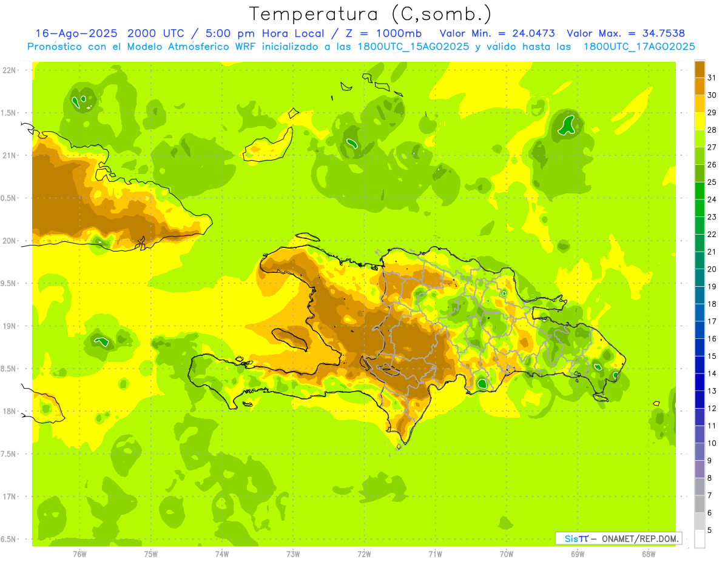Pick the yellow swatch between 28 and 29
The width and height of the screenshot is (728, 562).
[x=699, y=121]
